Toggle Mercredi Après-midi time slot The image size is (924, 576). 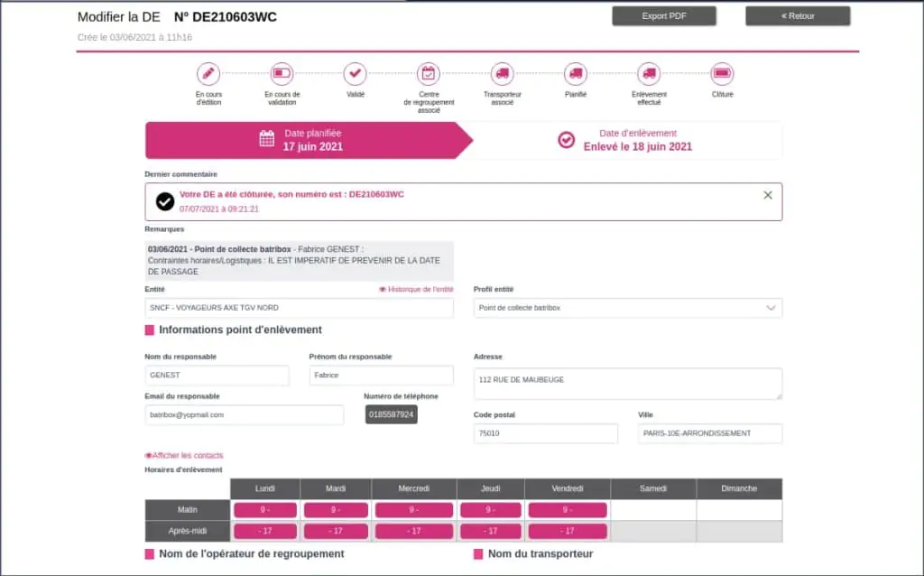click(x=413, y=531)
